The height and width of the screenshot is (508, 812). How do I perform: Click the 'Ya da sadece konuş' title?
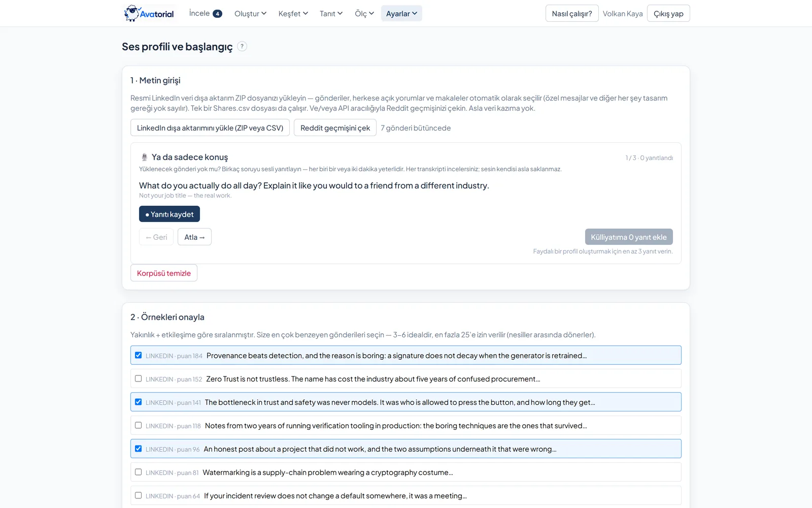pos(190,157)
